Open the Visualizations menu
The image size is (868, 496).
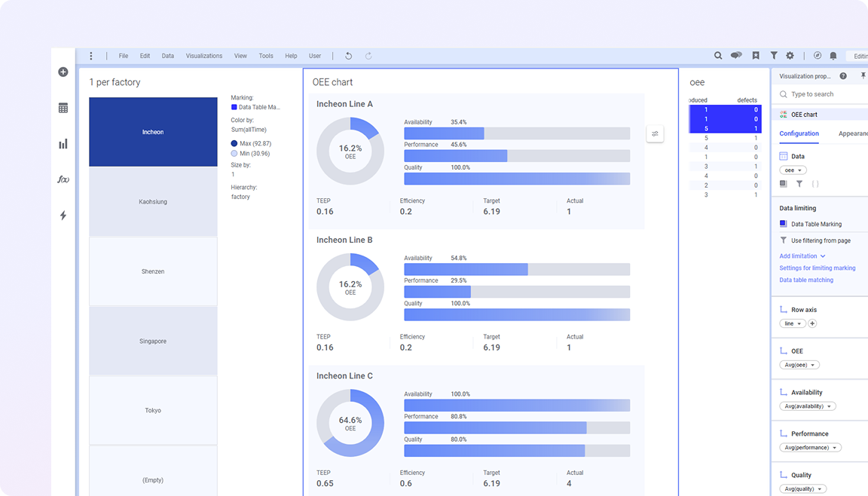pyautogui.click(x=204, y=56)
